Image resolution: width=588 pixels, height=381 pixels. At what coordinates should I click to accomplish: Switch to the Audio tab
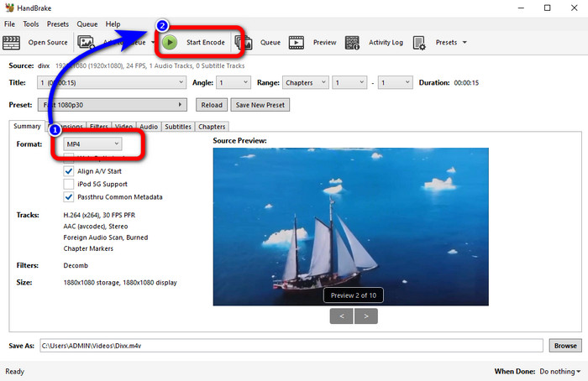(x=149, y=127)
